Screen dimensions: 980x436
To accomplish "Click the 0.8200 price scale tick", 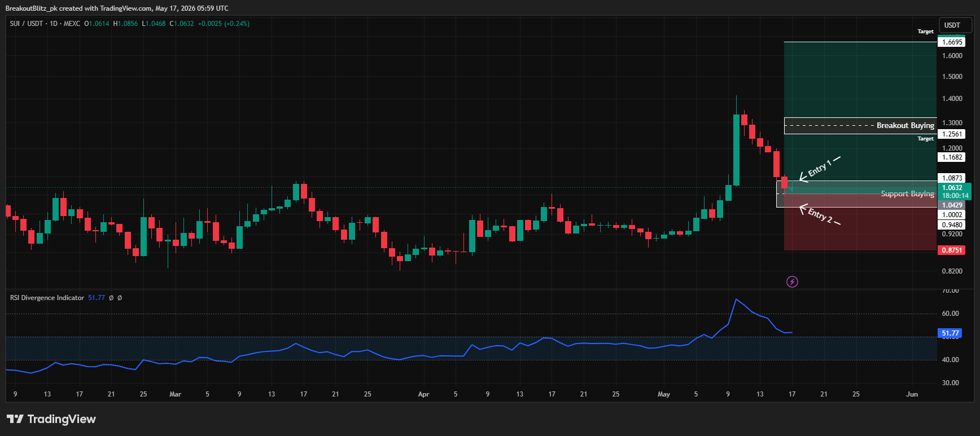I will (x=952, y=271).
